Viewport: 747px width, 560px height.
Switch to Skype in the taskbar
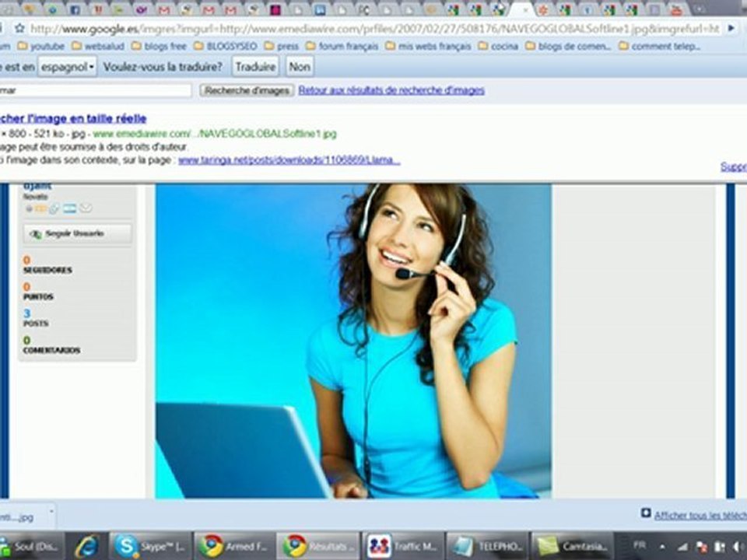click(x=150, y=546)
